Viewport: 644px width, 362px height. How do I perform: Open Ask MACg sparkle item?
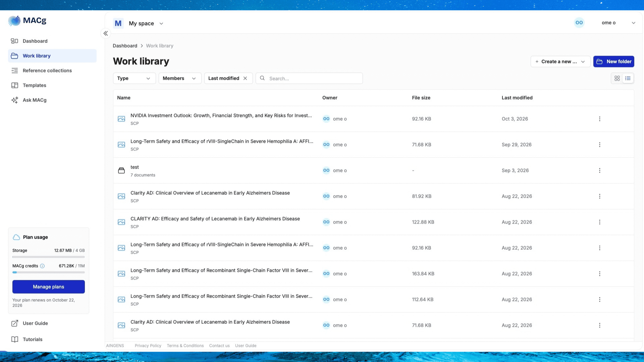(52, 100)
